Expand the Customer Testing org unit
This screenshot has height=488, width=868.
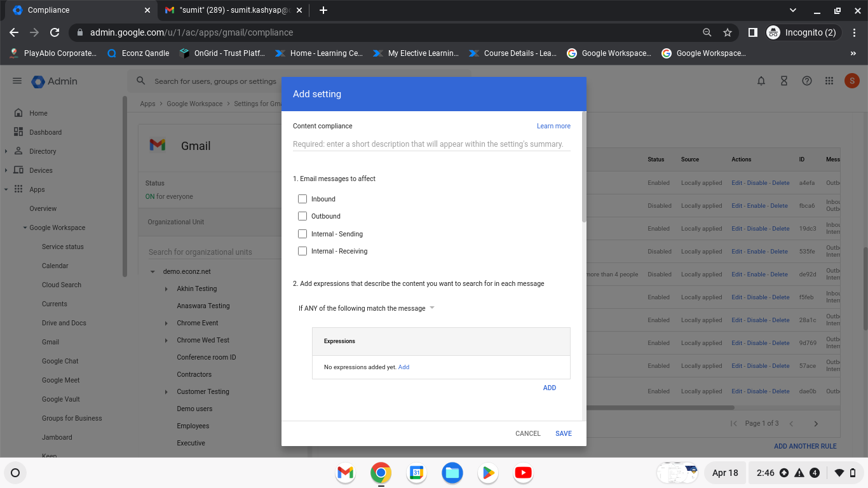click(166, 391)
